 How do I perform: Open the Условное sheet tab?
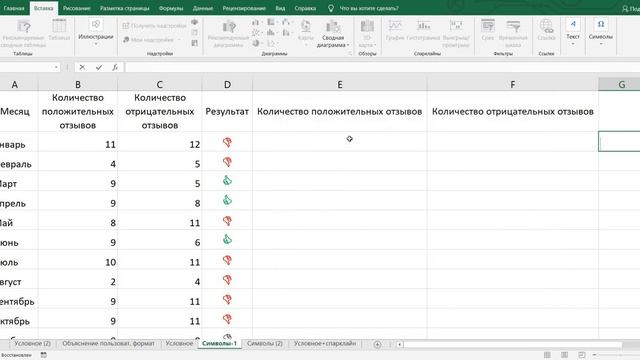179,344
